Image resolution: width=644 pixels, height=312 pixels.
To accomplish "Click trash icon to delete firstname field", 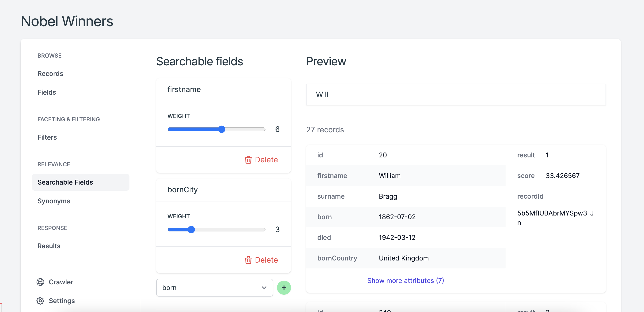I will [x=248, y=160].
